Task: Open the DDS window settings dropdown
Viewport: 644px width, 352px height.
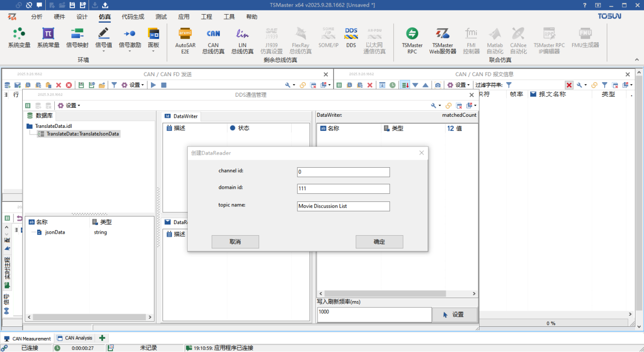Action: pyautogui.click(x=69, y=106)
